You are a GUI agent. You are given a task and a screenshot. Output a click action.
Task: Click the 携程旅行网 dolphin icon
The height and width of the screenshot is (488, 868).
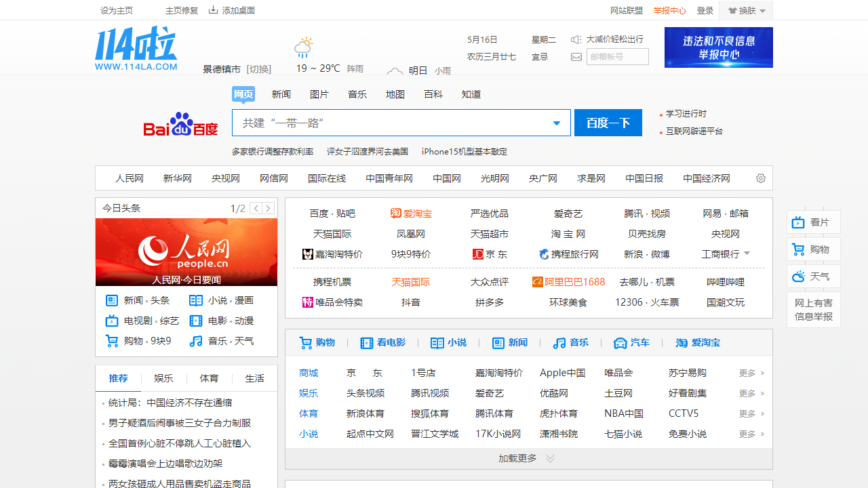[x=544, y=254]
